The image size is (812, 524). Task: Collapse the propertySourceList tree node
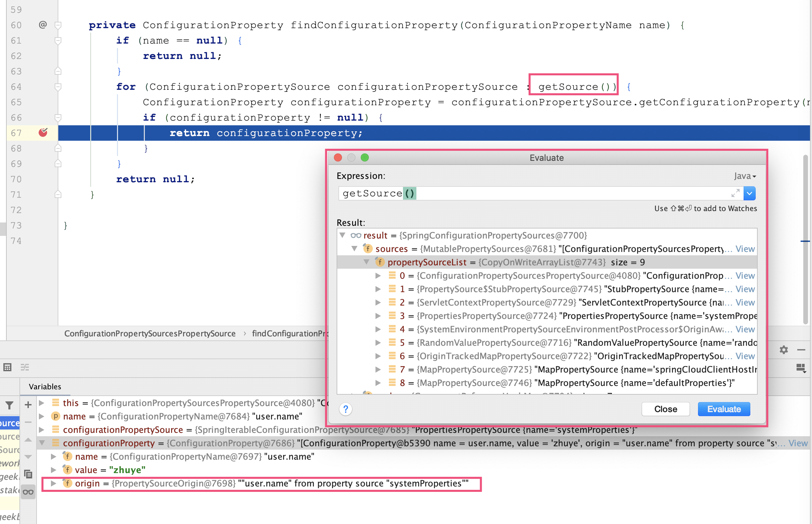[x=367, y=262]
